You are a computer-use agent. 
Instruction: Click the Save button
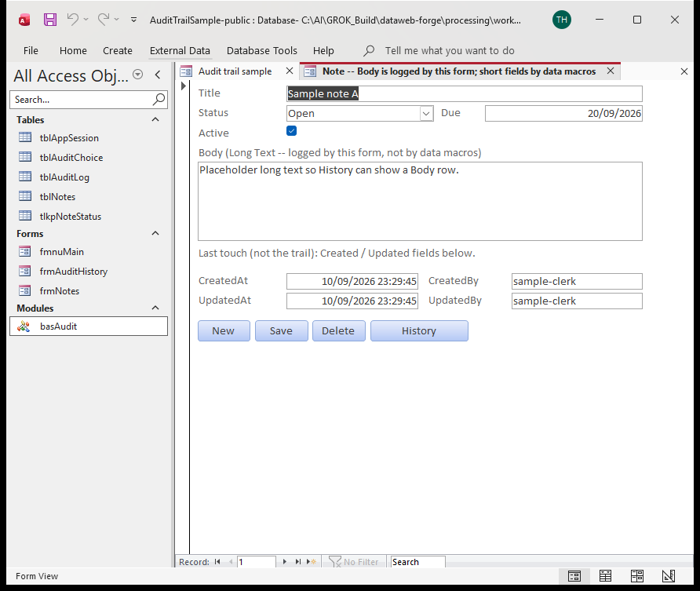point(281,330)
